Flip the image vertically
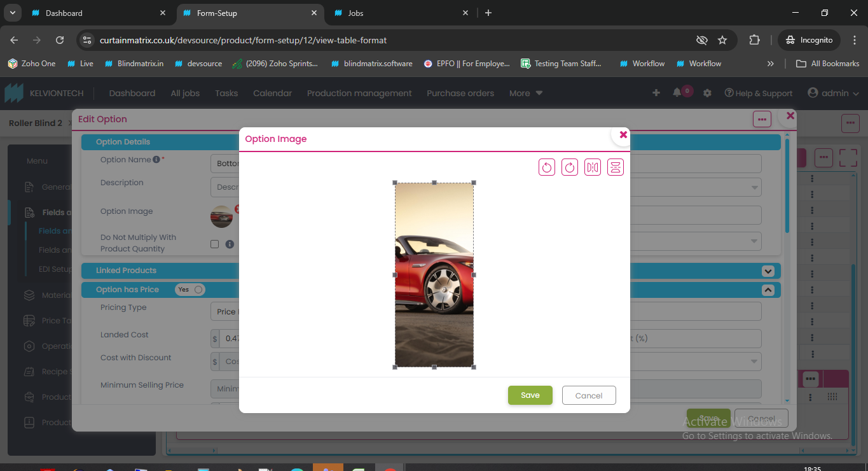Image resolution: width=868 pixels, height=471 pixels. [x=616, y=167]
